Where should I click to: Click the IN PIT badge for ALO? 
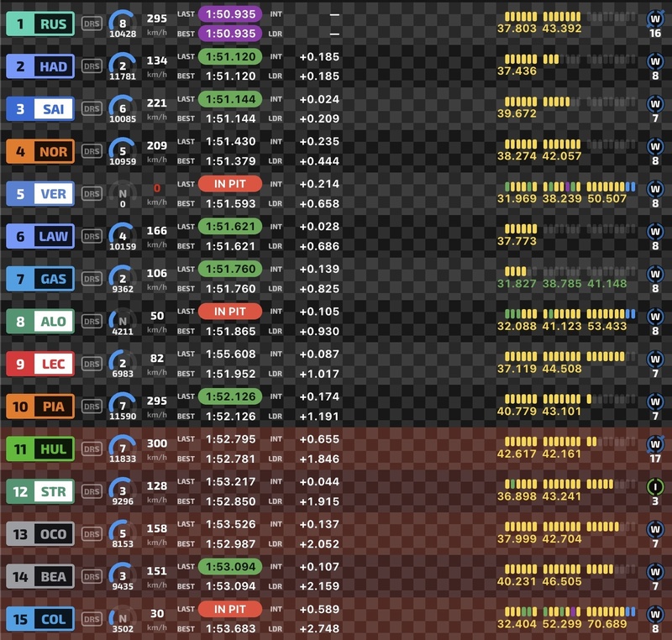(x=230, y=312)
